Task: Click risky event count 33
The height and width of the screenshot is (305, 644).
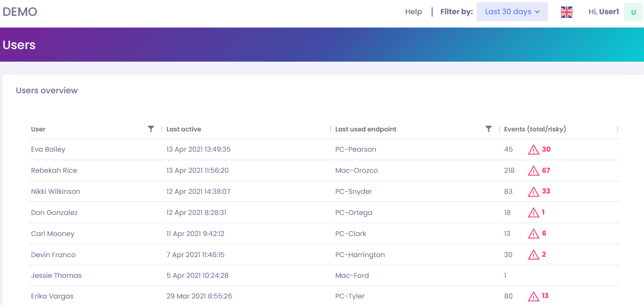Action: [546, 191]
